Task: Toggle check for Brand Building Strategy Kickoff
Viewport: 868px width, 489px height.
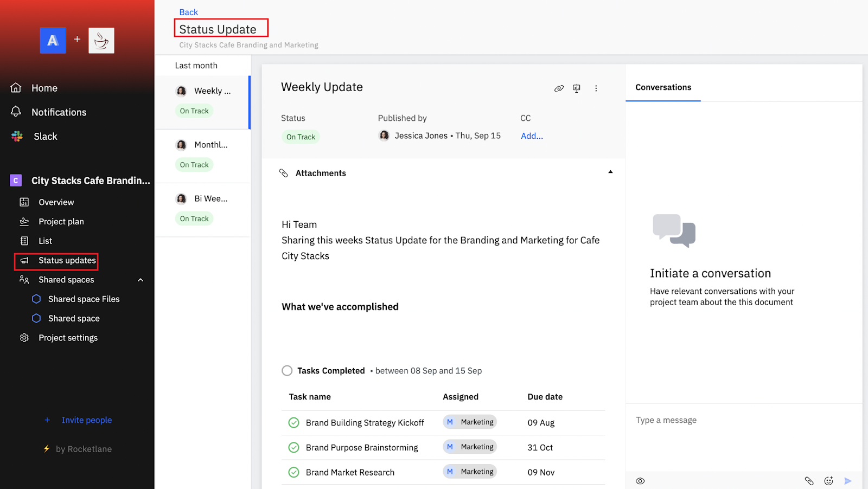Action: pyautogui.click(x=293, y=422)
